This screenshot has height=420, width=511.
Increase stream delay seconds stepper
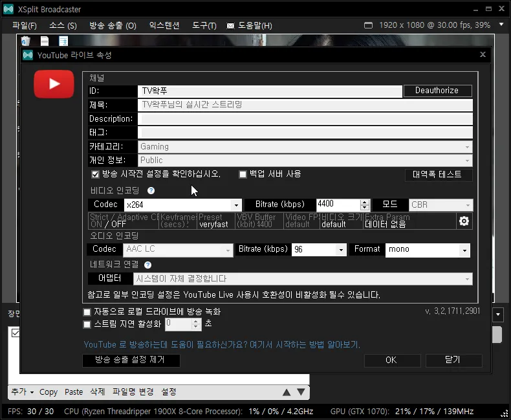(x=196, y=322)
